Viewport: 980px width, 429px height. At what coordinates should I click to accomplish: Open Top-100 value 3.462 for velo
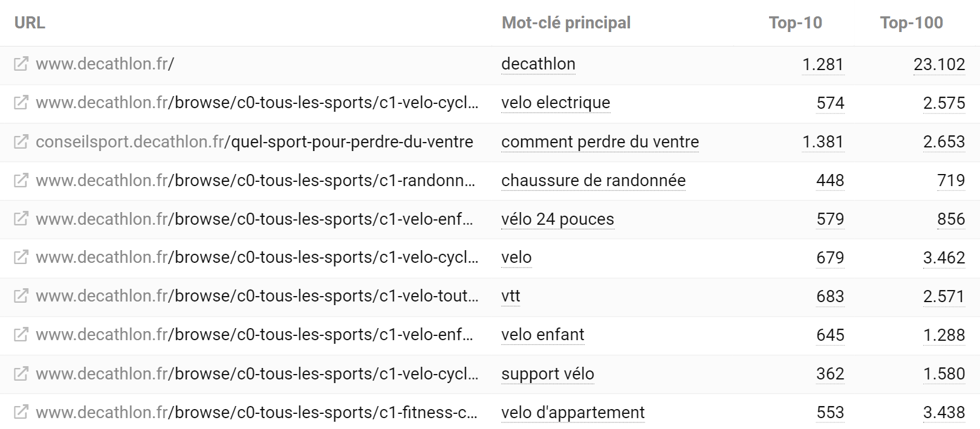tap(944, 257)
